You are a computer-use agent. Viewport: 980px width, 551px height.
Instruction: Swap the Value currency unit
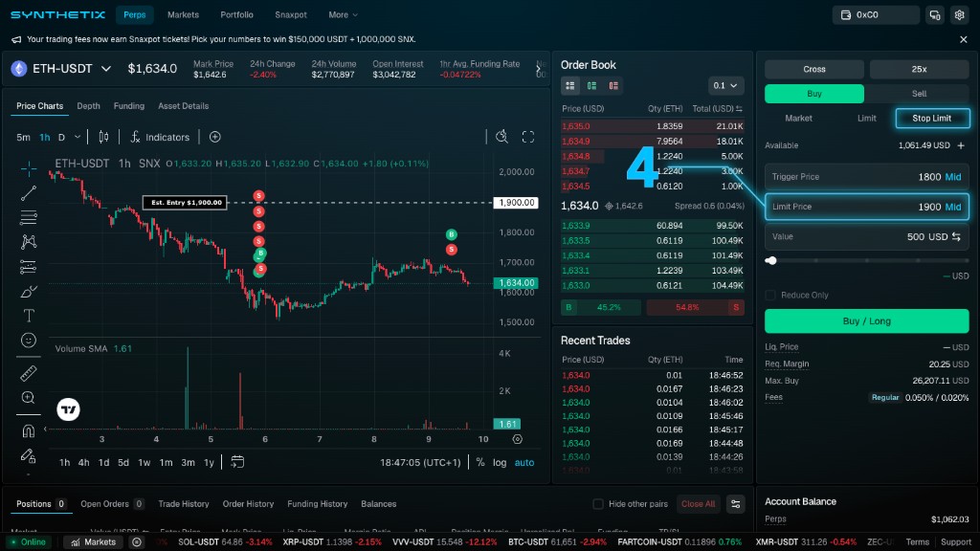pos(956,237)
